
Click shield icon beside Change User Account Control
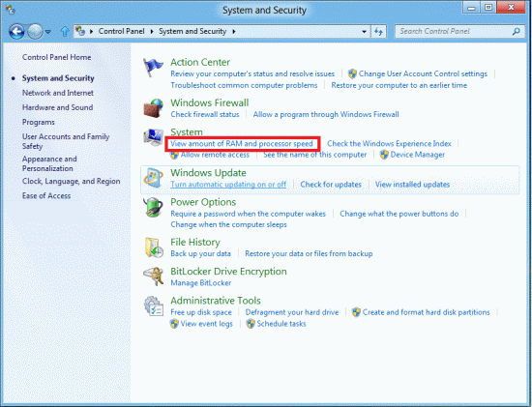pyautogui.click(x=352, y=73)
